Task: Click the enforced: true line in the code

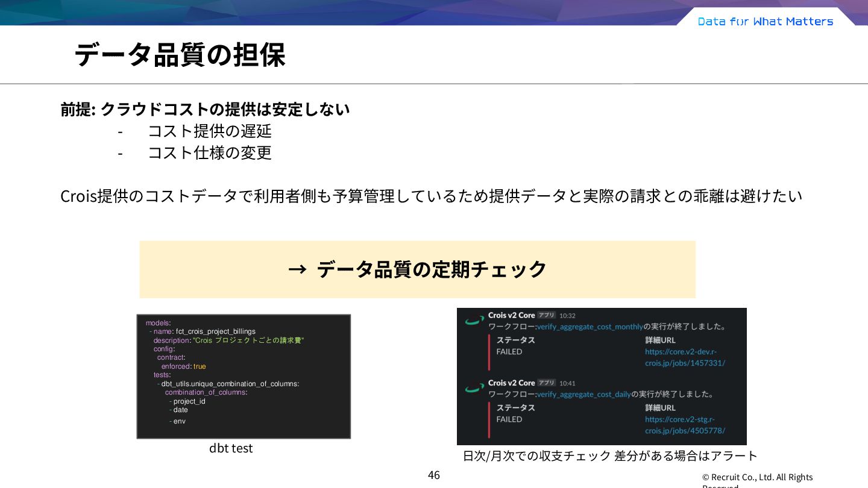Action: 183,366
